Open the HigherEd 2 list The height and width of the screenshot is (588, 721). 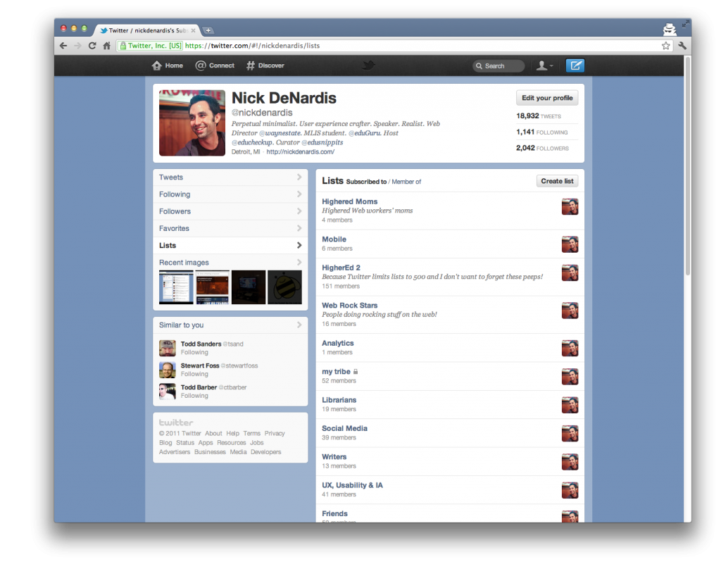341,268
